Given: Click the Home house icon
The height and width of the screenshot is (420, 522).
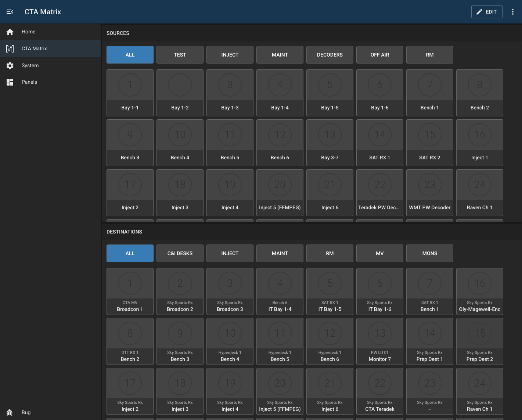Looking at the screenshot, I should [10, 32].
